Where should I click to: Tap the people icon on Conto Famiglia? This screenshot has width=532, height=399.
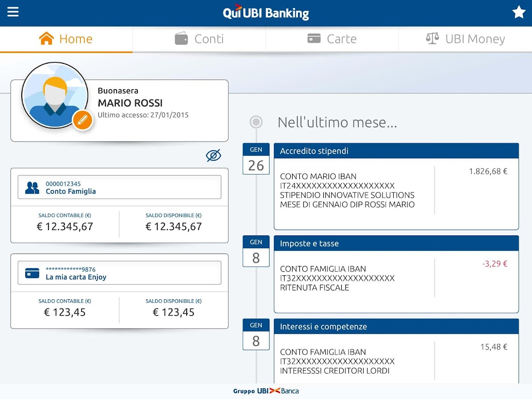tap(32, 188)
